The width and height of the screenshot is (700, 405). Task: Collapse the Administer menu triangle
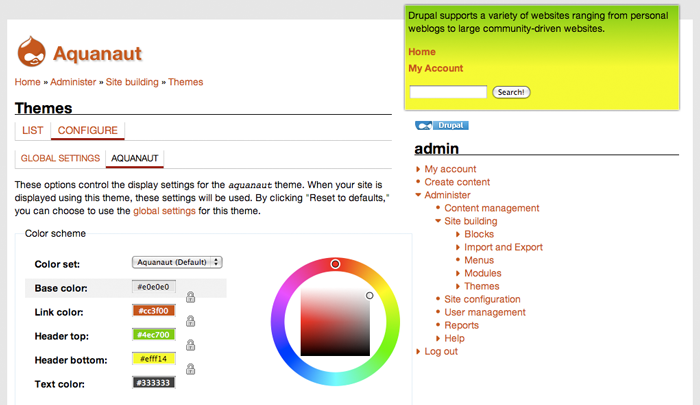point(418,195)
